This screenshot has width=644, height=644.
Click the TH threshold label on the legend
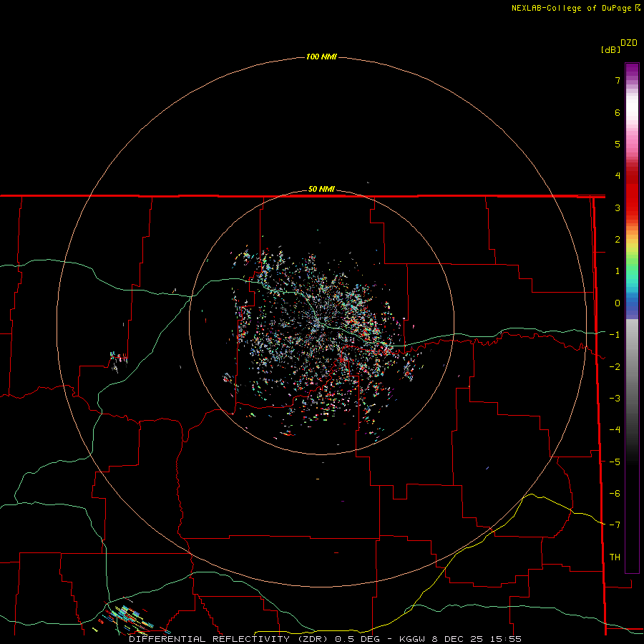615,557
